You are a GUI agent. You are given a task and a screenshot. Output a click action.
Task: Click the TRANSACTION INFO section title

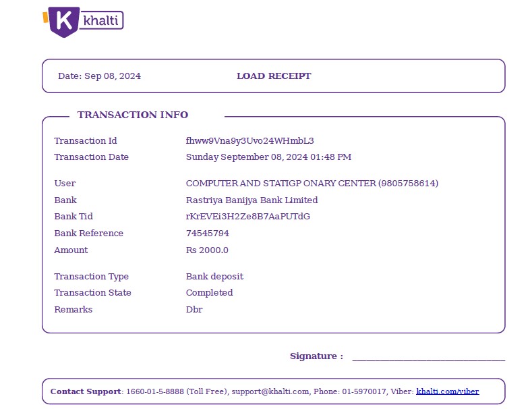click(133, 115)
